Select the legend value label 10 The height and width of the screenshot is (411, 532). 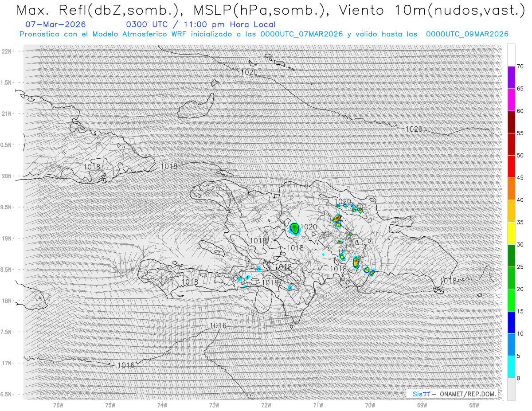[x=520, y=333]
